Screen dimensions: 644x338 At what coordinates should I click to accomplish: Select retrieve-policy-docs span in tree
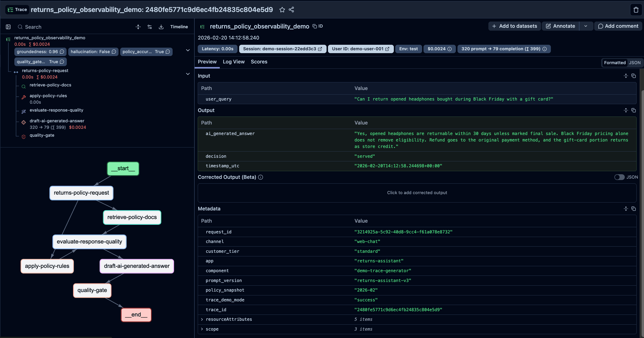coord(50,85)
